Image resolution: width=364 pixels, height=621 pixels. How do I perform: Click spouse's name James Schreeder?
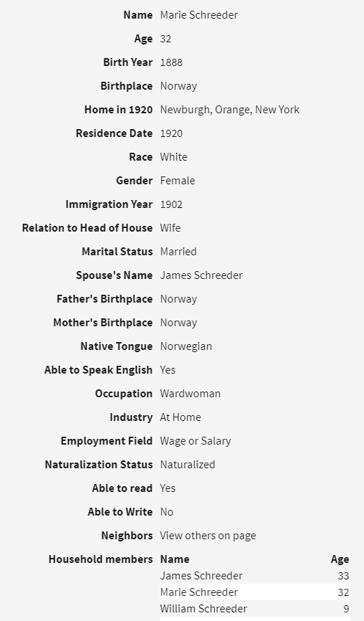click(x=201, y=275)
